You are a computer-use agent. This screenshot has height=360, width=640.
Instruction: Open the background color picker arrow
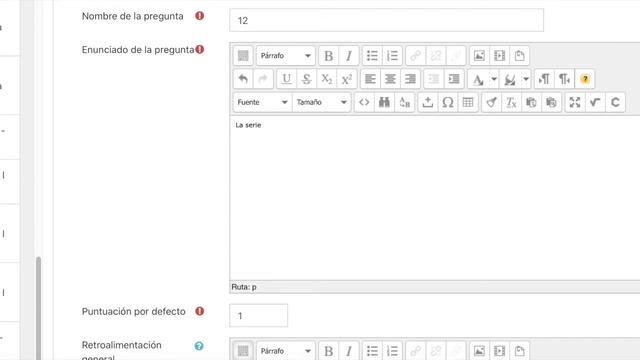(526, 79)
